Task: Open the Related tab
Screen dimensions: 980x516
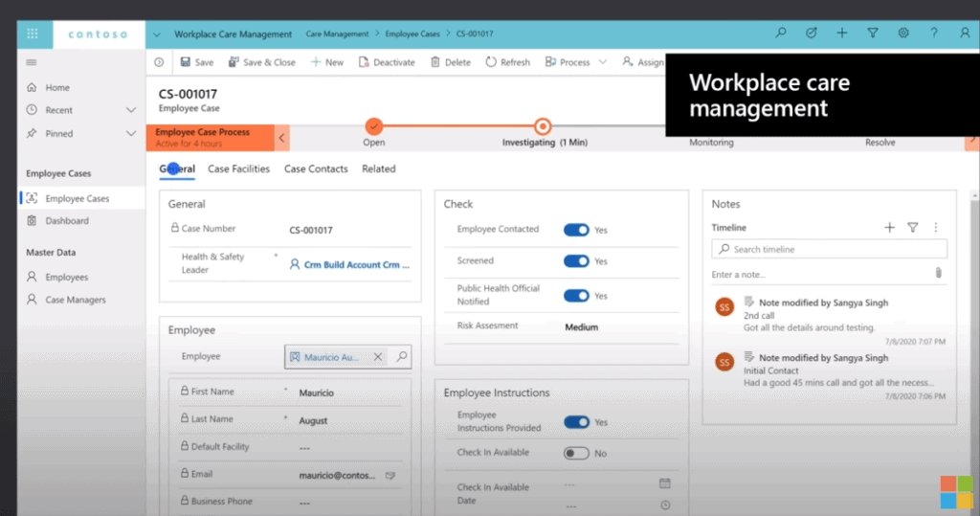Action: point(379,168)
